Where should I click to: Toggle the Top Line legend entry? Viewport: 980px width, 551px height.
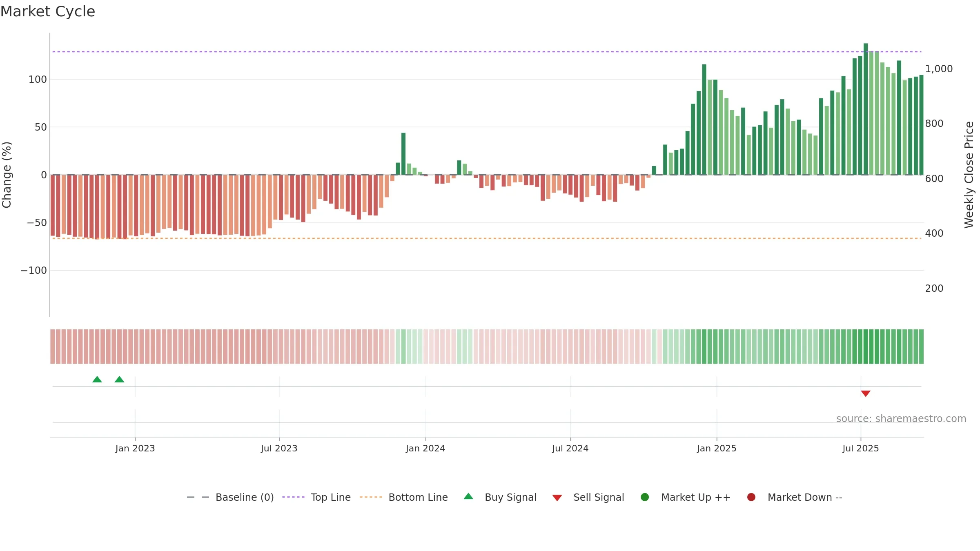point(316,497)
